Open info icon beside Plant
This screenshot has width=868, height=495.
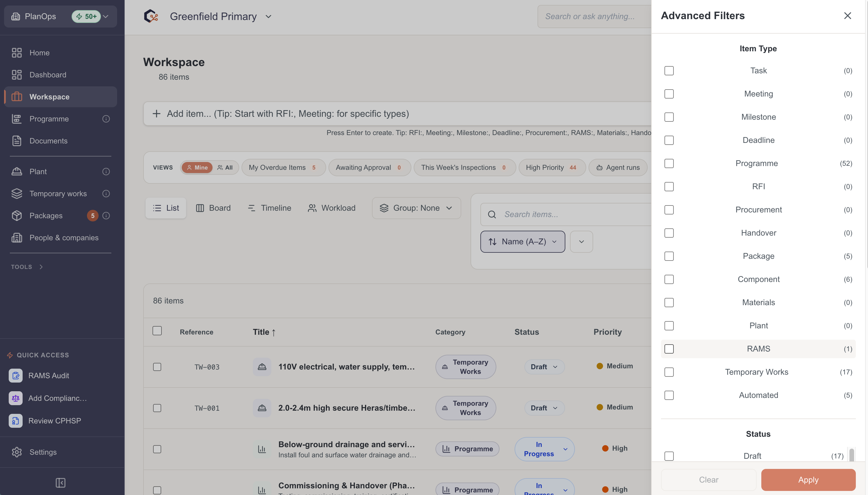point(106,171)
